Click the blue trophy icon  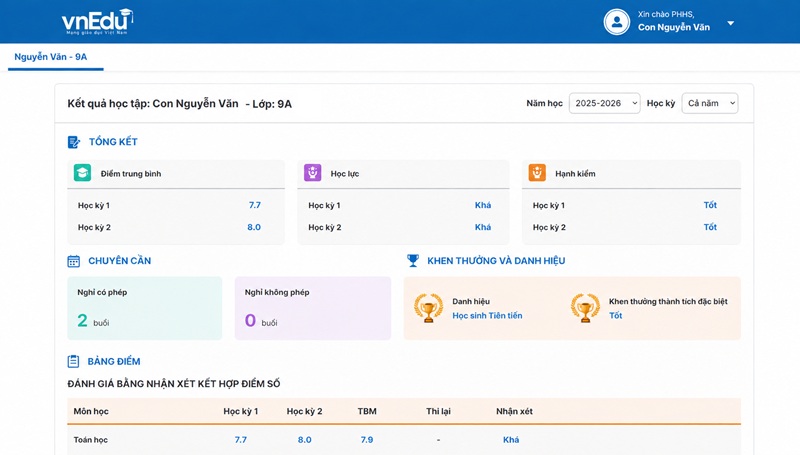(x=413, y=261)
